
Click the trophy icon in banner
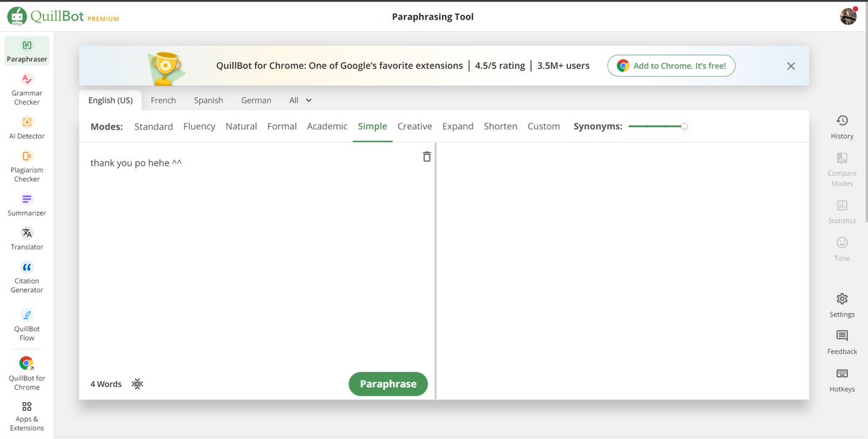[168, 67]
